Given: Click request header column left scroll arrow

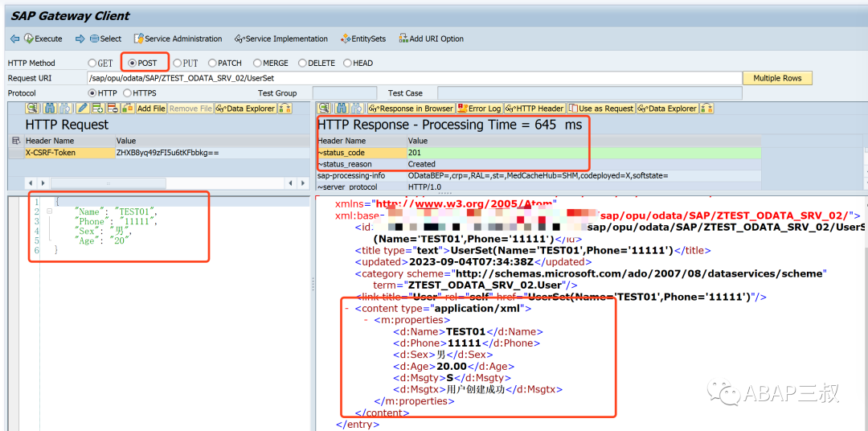Looking at the screenshot, I should click(30, 183).
